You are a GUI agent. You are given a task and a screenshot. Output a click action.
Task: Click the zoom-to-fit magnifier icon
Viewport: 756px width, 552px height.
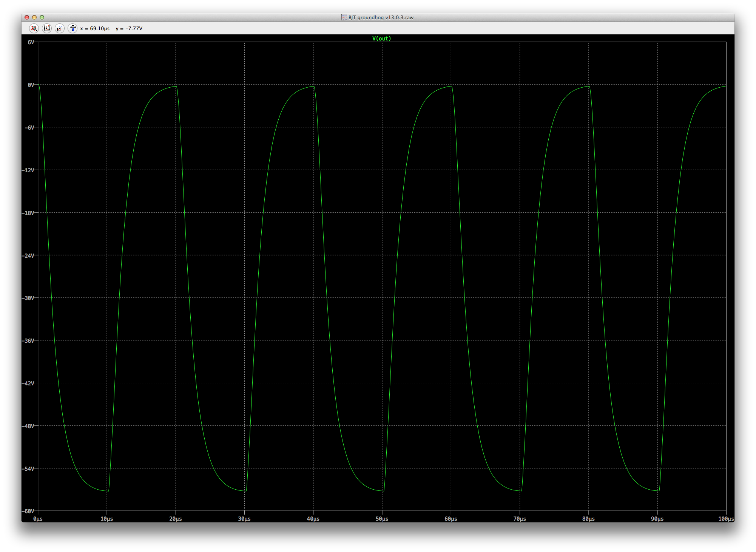pos(34,28)
